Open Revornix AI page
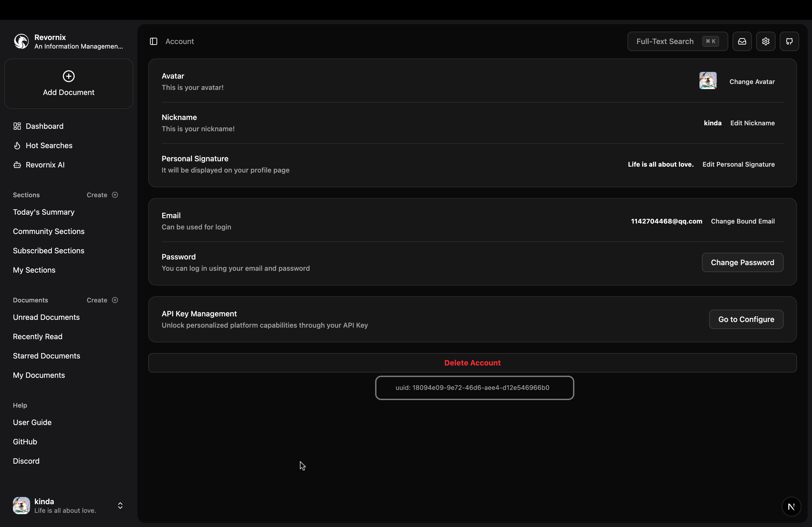Screen dimensions: 812x527 click(x=45, y=165)
